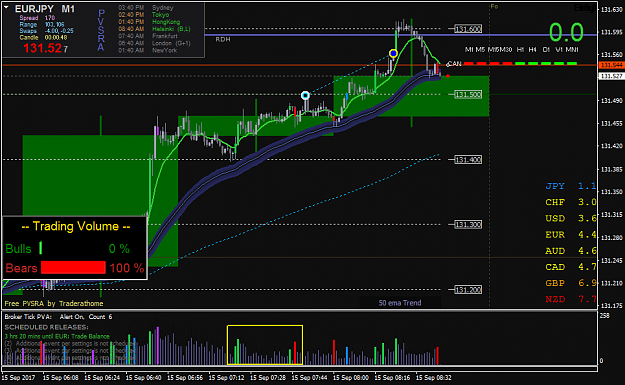Click the red-green dashed trend strip
The width and height of the screenshot is (625, 385).
[x=520, y=63]
